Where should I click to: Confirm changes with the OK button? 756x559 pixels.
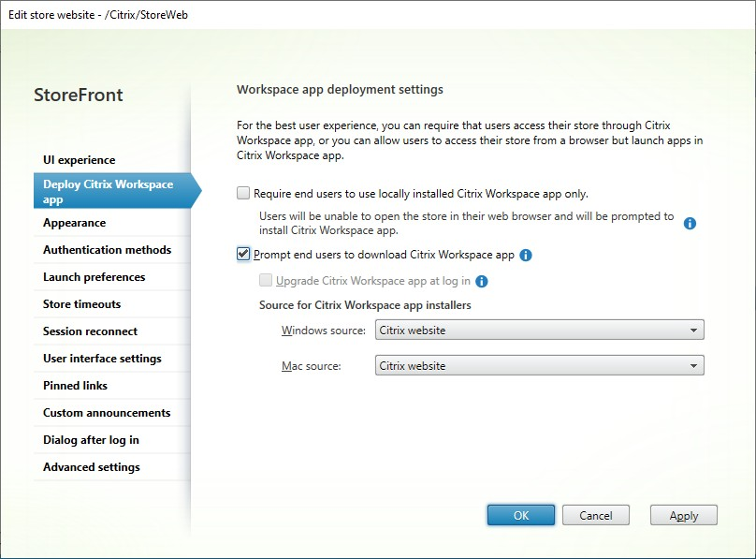coord(521,514)
